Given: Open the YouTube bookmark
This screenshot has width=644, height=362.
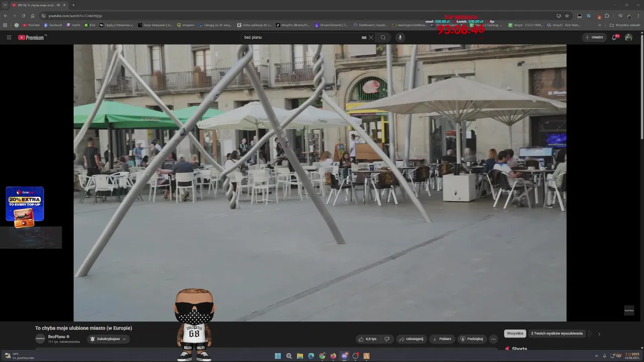Looking at the screenshot, I should tap(31, 25).
